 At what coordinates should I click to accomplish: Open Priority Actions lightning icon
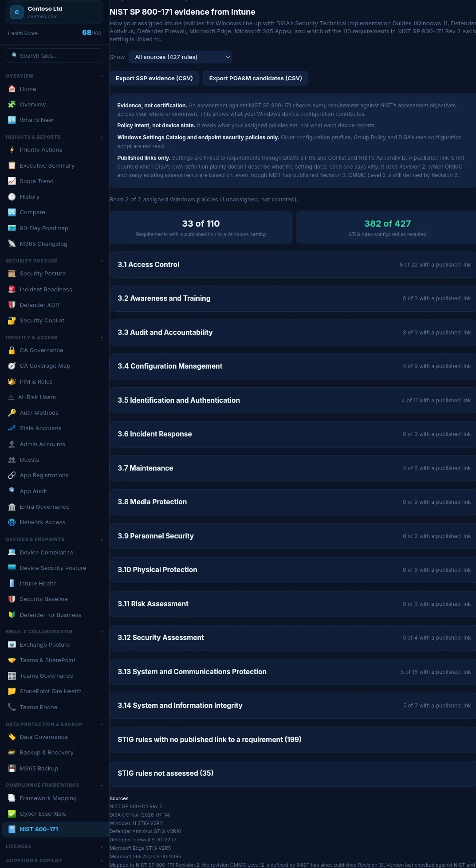(x=12, y=150)
